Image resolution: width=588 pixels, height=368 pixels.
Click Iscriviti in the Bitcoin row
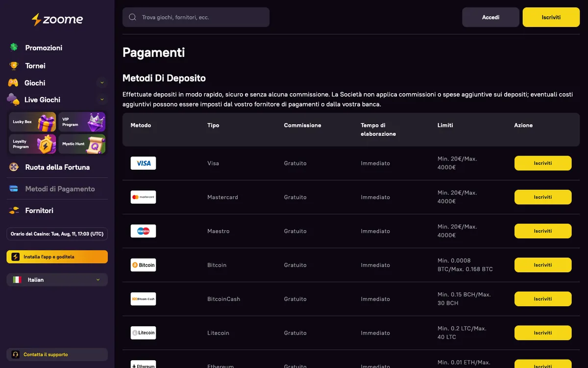[543, 265]
